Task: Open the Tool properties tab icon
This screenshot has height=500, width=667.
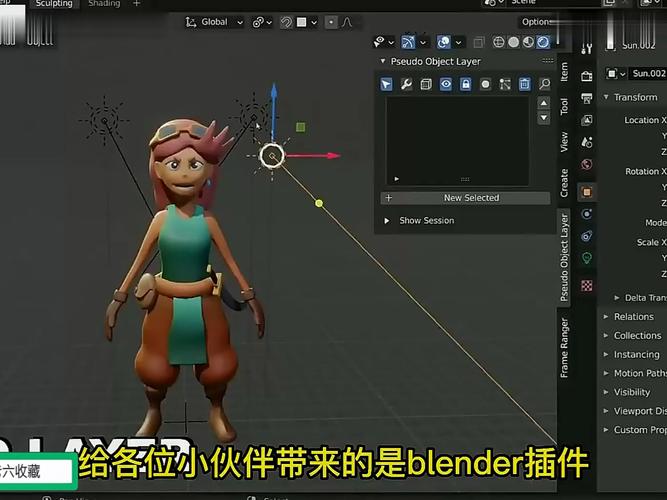Action: tap(587, 49)
